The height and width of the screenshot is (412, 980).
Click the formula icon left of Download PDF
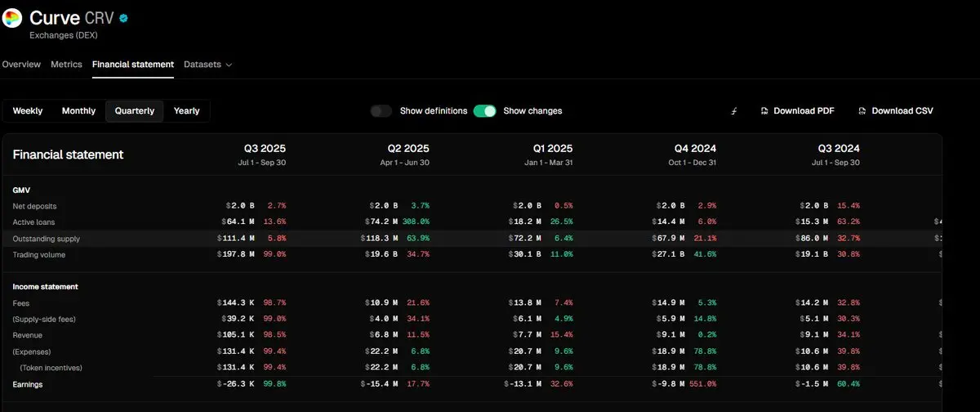[733, 111]
